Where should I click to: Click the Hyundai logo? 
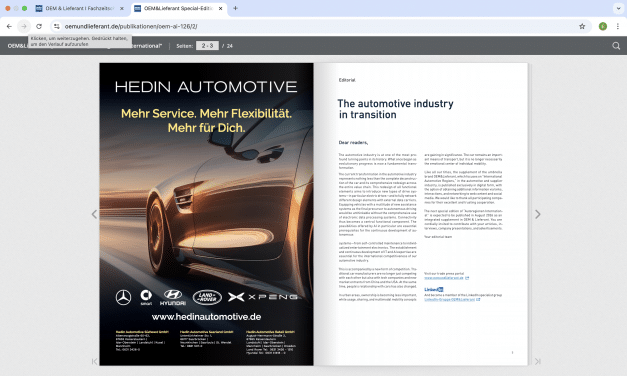pos(173,298)
